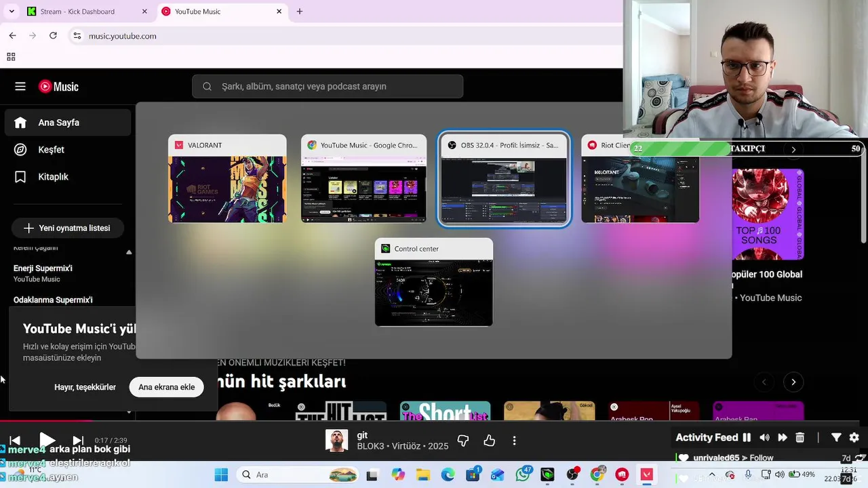Reload the current page
This screenshot has width=868, height=488.
coord(53,35)
